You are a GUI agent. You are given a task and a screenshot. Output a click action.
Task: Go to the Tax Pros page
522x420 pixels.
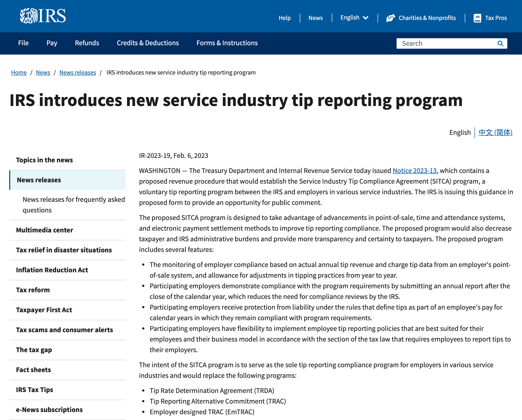click(x=496, y=18)
